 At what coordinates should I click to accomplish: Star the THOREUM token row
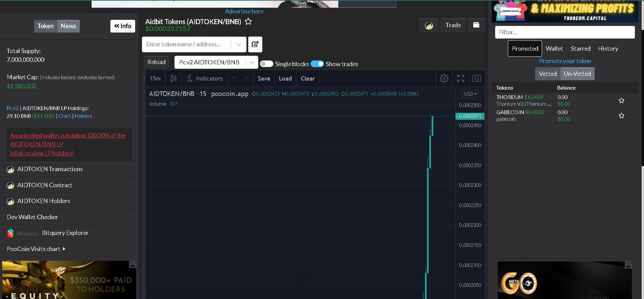pos(621,100)
